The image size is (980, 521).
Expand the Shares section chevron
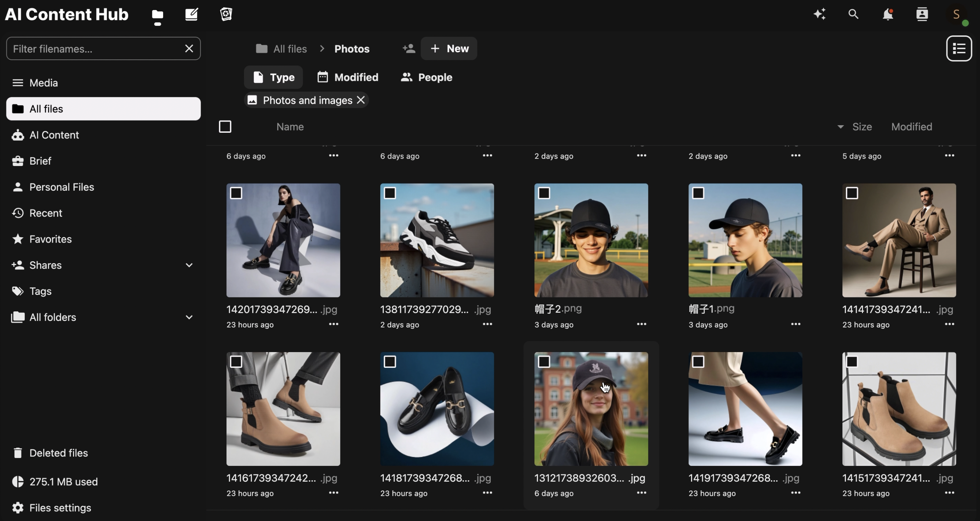(x=189, y=265)
